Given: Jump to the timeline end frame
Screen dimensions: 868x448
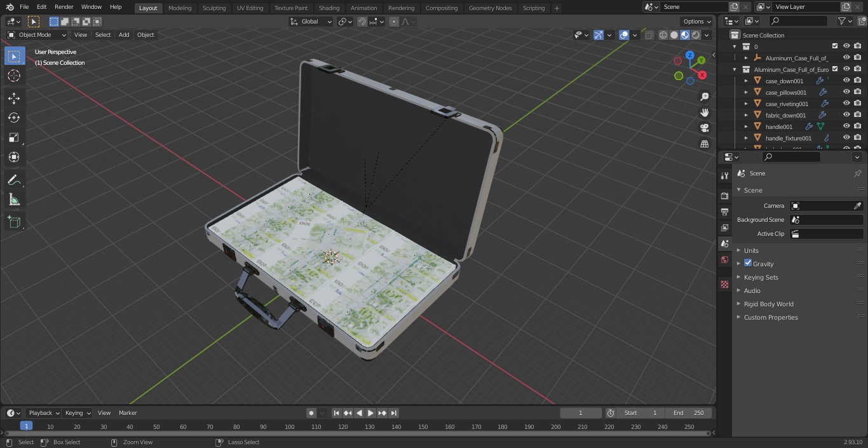Looking at the screenshot, I should pos(394,413).
